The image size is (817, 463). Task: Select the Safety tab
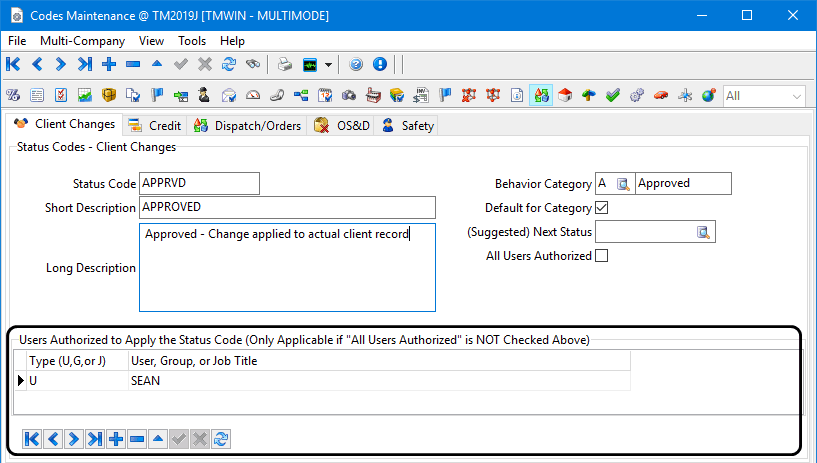pyautogui.click(x=408, y=126)
